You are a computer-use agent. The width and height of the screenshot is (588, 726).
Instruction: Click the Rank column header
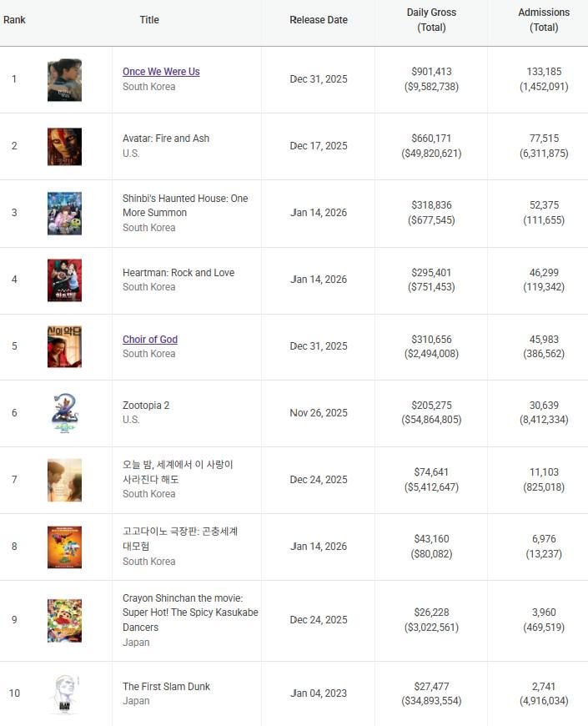(14, 20)
